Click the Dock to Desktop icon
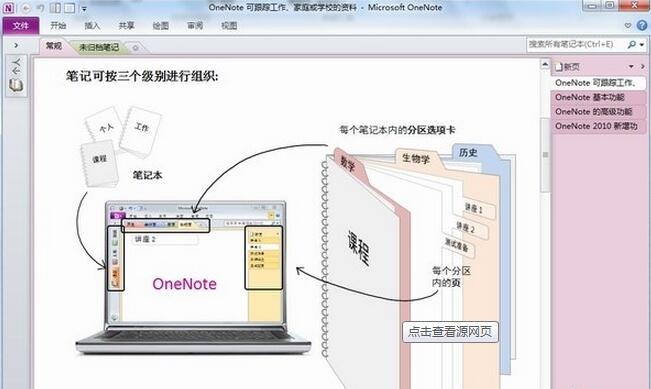 [x=55, y=8]
